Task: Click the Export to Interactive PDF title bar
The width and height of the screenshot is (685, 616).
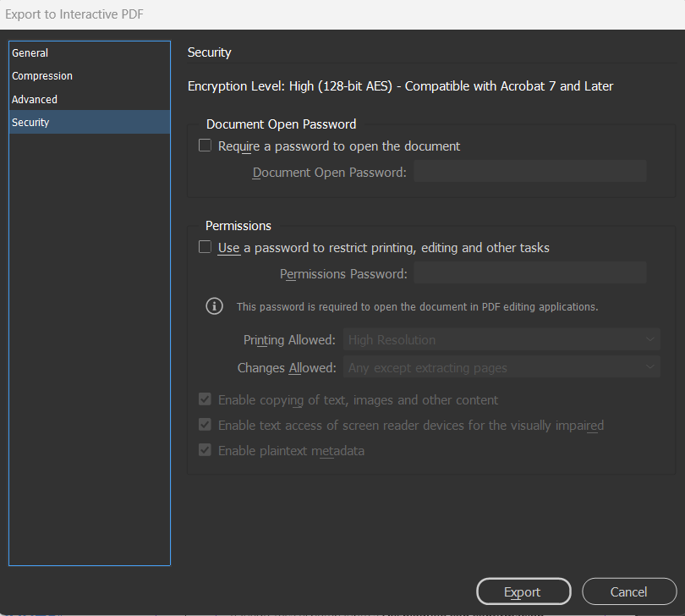Action: pos(74,14)
